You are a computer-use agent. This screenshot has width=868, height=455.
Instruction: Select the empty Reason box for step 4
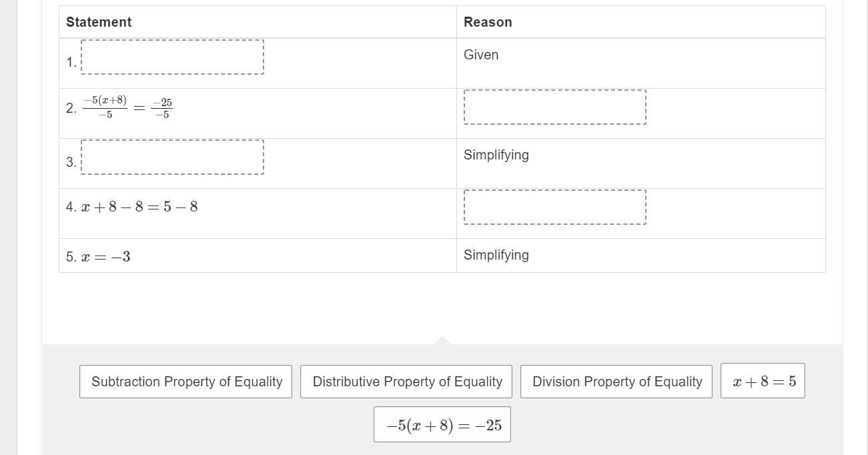coord(554,207)
